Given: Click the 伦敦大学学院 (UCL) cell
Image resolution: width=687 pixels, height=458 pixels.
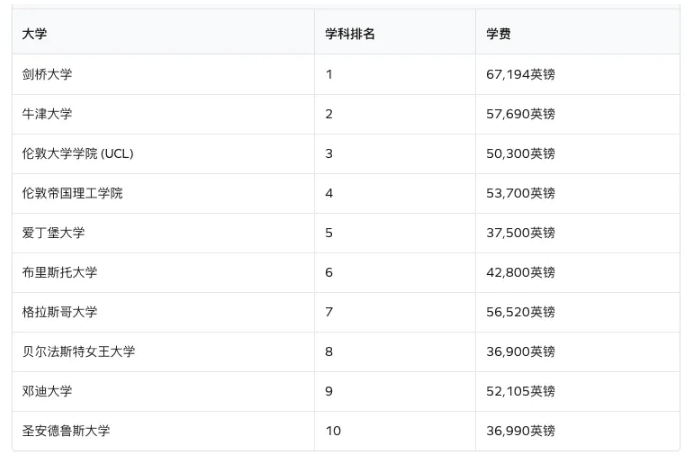Looking at the screenshot, I should coord(77,153).
